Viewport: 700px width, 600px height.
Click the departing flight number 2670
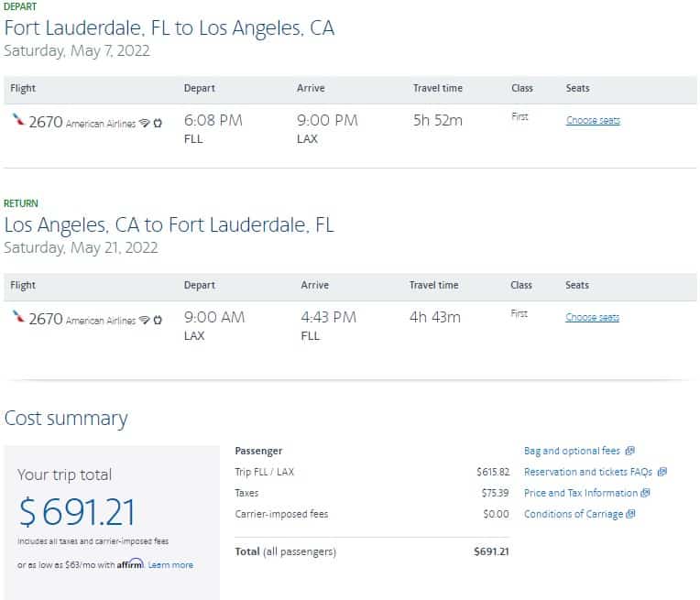(46, 122)
